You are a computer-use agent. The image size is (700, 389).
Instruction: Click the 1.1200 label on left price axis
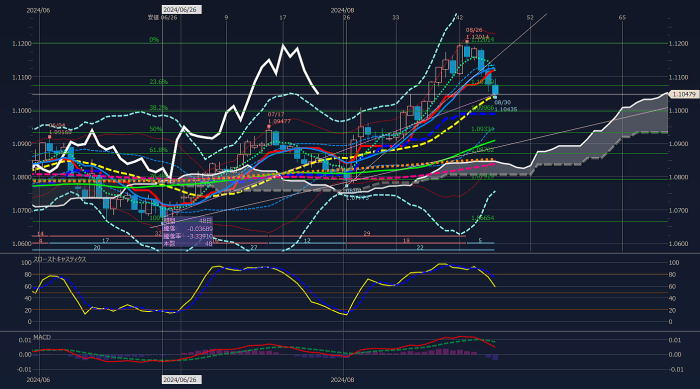click(x=22, y=44)
